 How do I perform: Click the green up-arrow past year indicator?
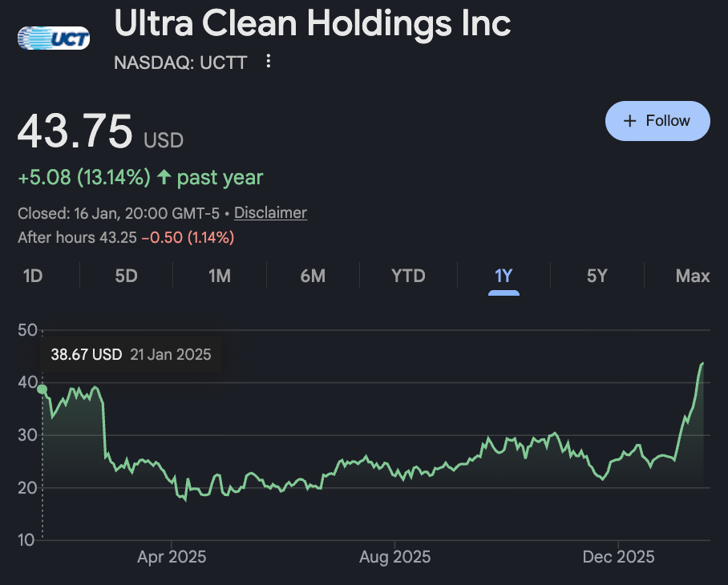coord(164,177)
